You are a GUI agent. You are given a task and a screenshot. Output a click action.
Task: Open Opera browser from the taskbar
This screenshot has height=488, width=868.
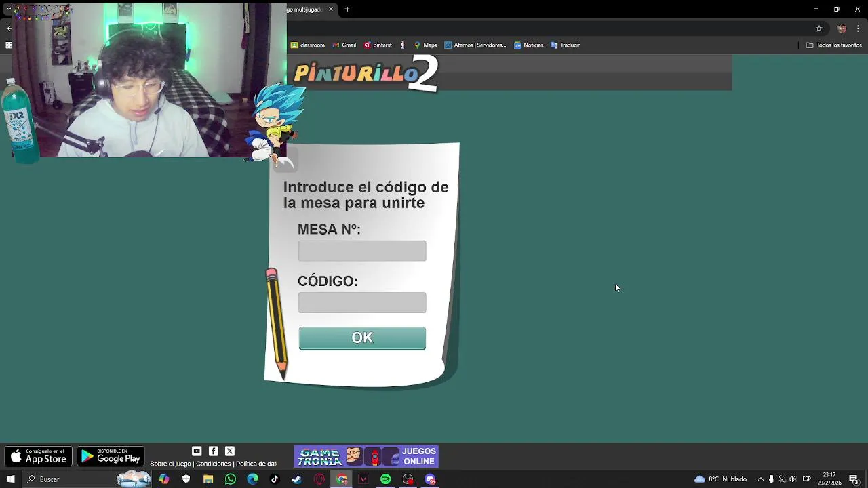319,479
